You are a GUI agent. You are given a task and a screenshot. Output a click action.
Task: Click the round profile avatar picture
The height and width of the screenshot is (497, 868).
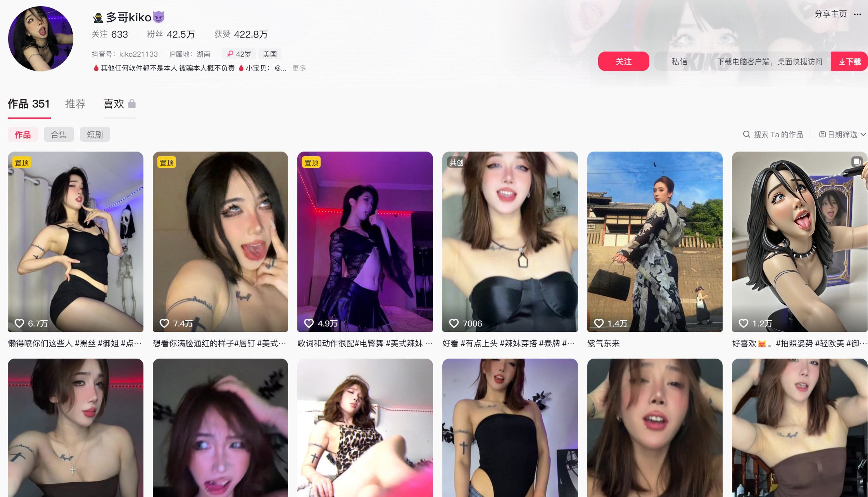(41, 39)
